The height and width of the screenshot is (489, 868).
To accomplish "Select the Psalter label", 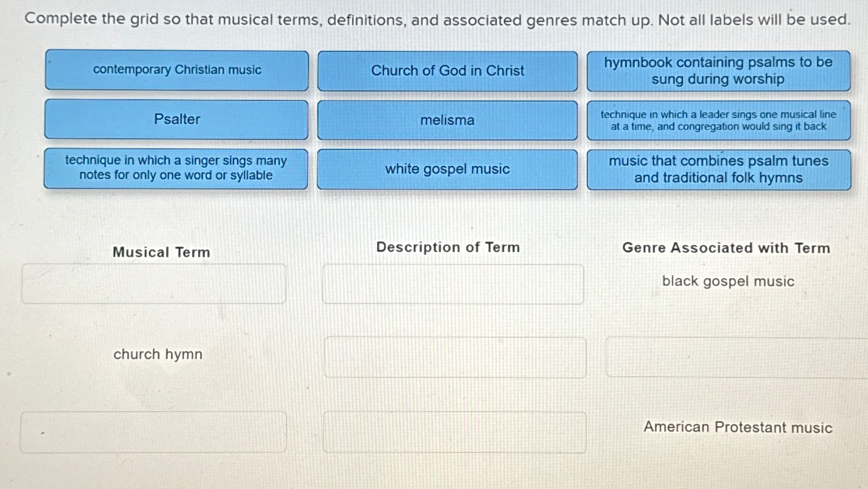I will [x=176, y=119].
